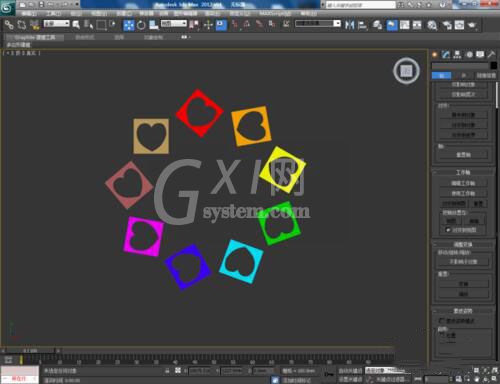
Task: Toggle the Keyboard Shortcut Override icon
Action: coord(221,25)
